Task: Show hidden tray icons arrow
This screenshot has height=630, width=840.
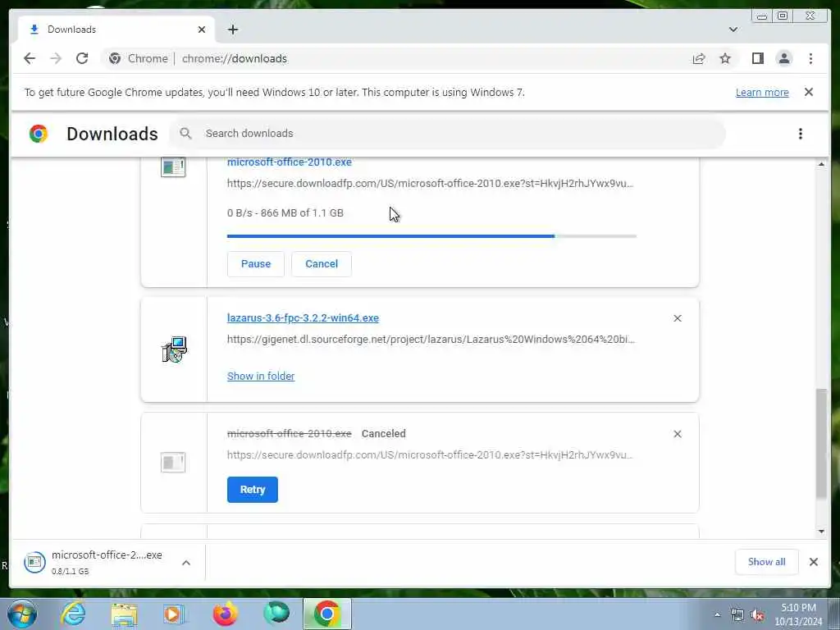Action: [x=717, y=615]
